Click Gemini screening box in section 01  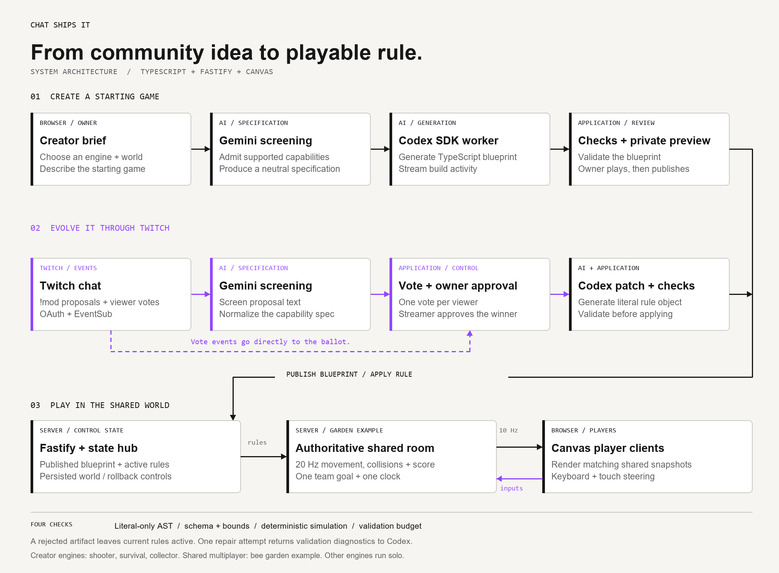[290, 149]
